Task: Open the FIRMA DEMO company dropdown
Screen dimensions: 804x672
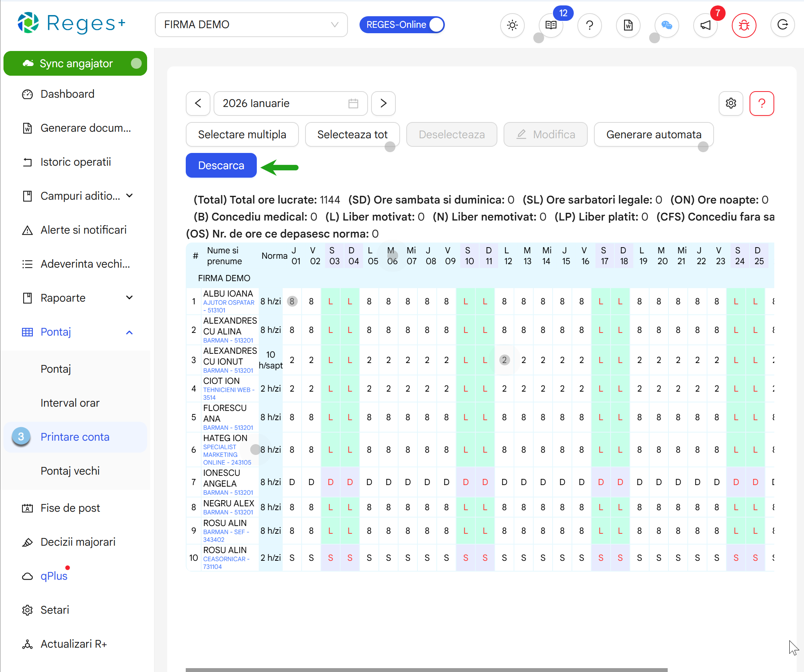Action: tap(251, 24)
